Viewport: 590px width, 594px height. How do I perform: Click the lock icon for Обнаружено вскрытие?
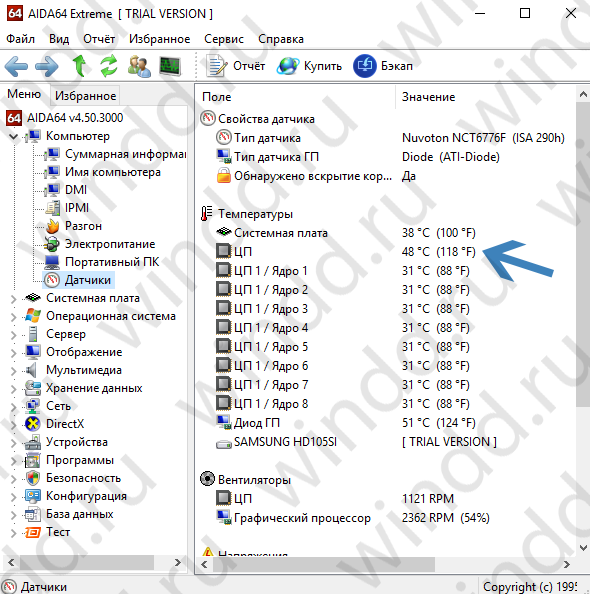pos(224,176)
